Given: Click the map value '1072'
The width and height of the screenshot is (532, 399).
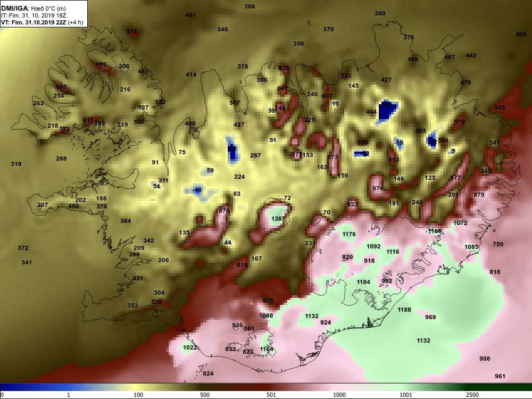Looking at the screenshot, I should point(460,223).
